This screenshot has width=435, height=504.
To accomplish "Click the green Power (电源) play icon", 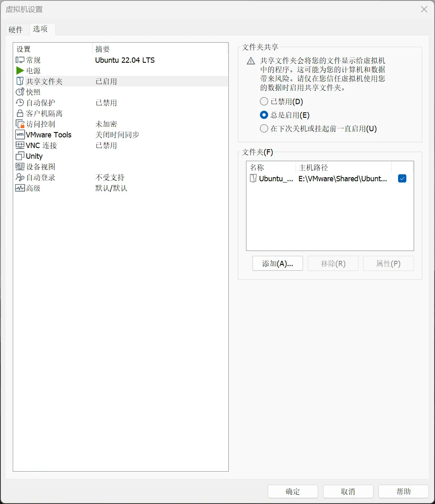I will pos(20,71).
